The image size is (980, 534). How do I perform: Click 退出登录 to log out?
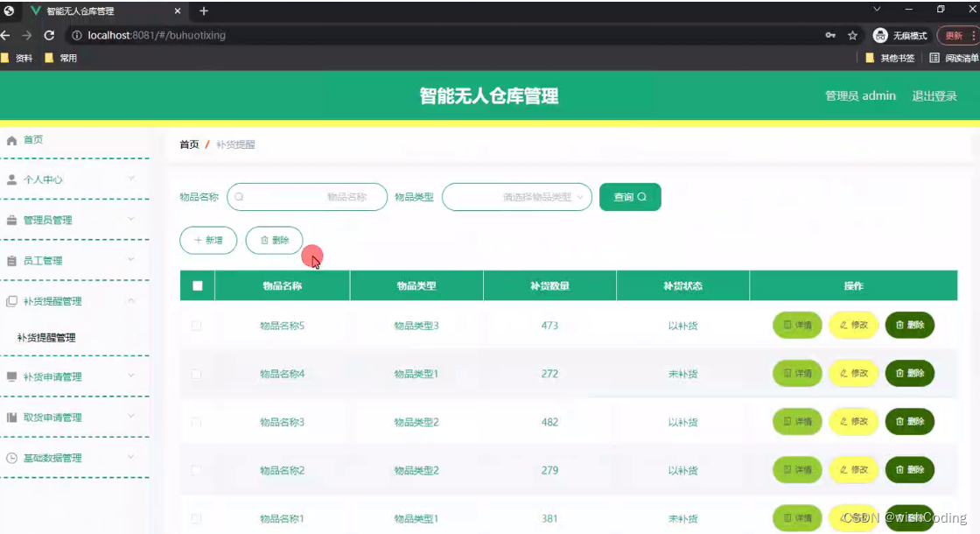coord(936,95)
